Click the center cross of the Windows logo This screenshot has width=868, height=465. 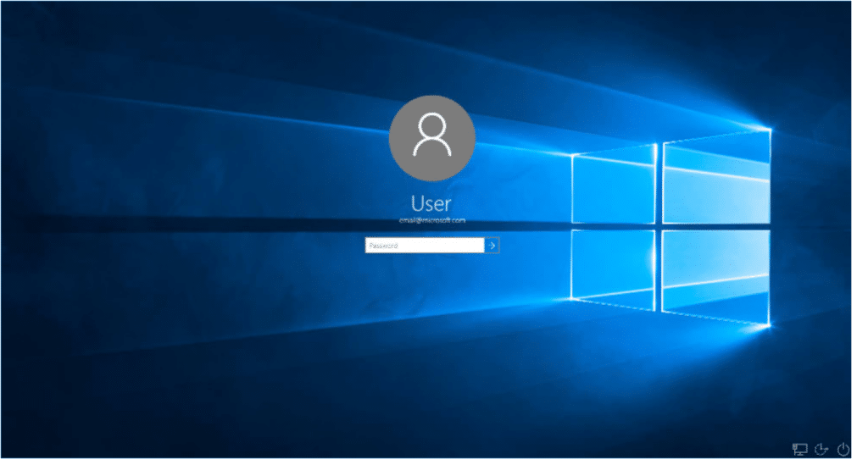pyautogui.click(x=659, y=227)
